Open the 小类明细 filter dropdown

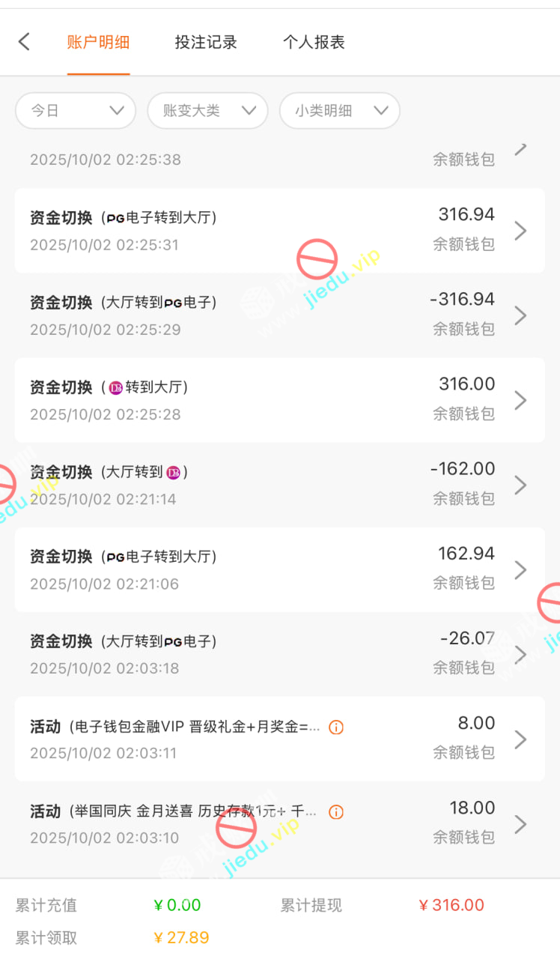339,111
